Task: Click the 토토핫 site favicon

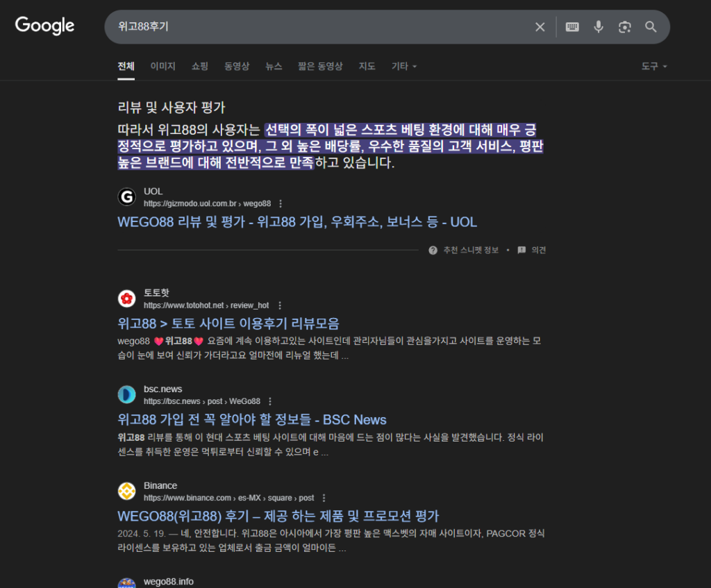Action: click(x=126, y=299)
